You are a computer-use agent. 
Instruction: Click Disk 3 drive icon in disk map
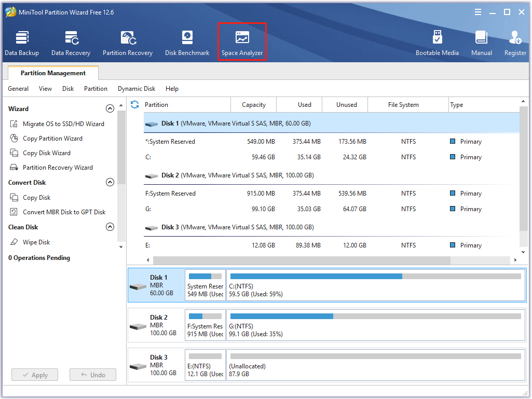click(x=138, y=367)
